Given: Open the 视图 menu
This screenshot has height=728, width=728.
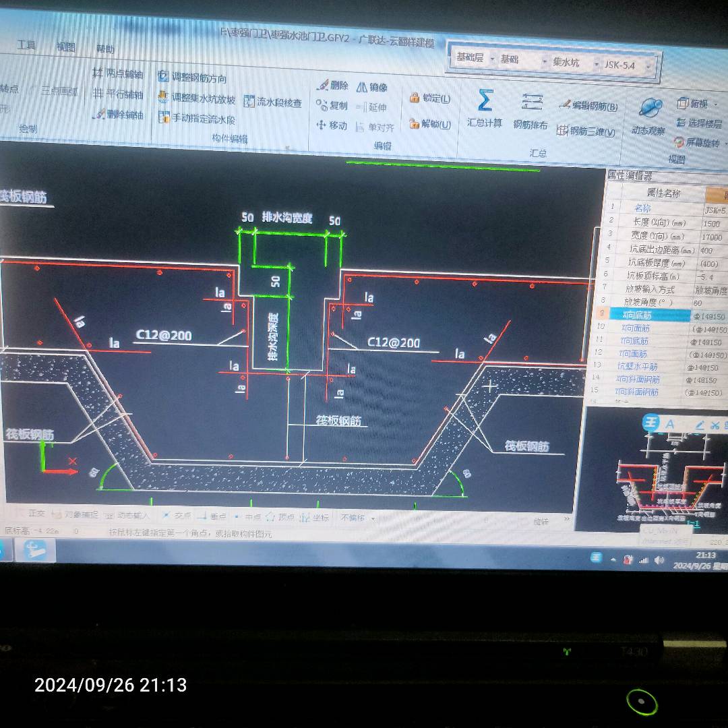Looking at the screenshot, I should 66,47.
